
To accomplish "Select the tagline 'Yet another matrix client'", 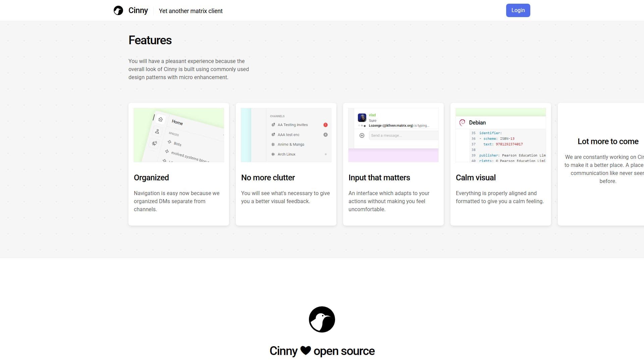I will (191, 11).
